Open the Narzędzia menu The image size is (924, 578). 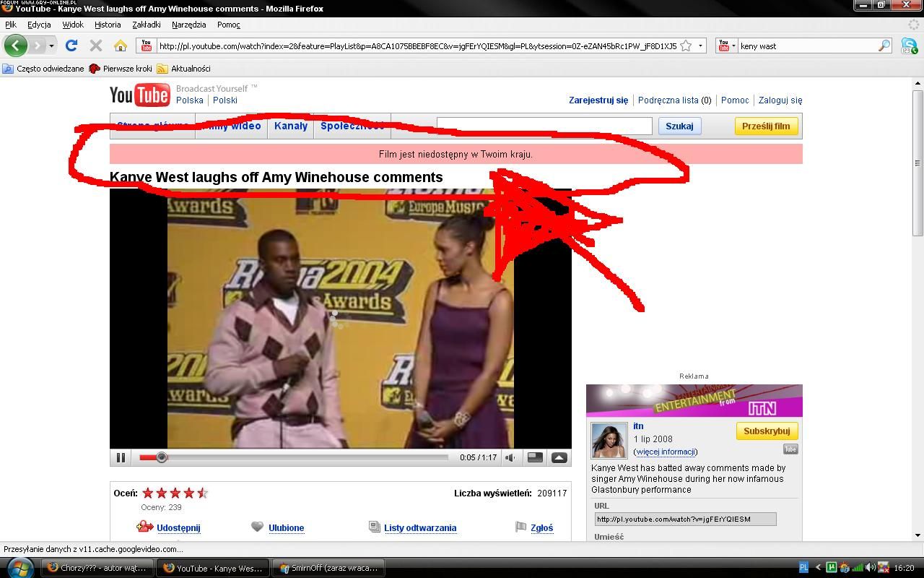tap(189, 25)
